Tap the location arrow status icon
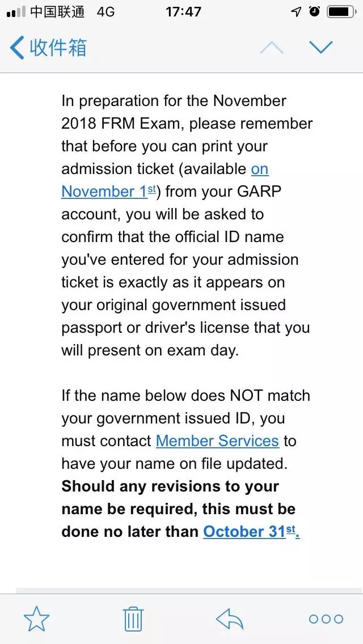This screenshot has height=644, width=363. [296, 12]
